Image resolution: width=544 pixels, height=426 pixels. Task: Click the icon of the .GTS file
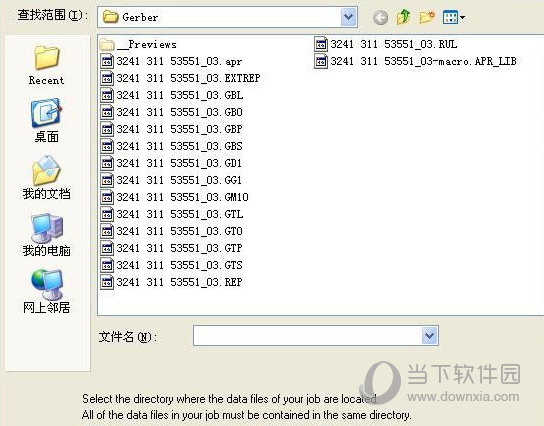[107, 265]
